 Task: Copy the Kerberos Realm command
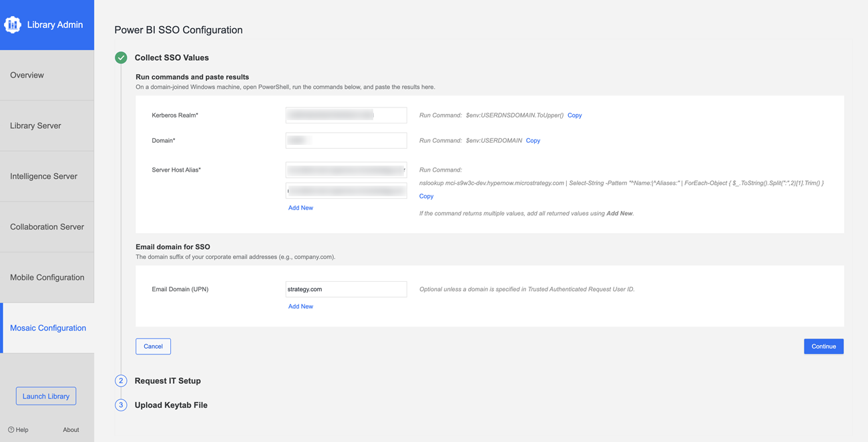[574, 116]
